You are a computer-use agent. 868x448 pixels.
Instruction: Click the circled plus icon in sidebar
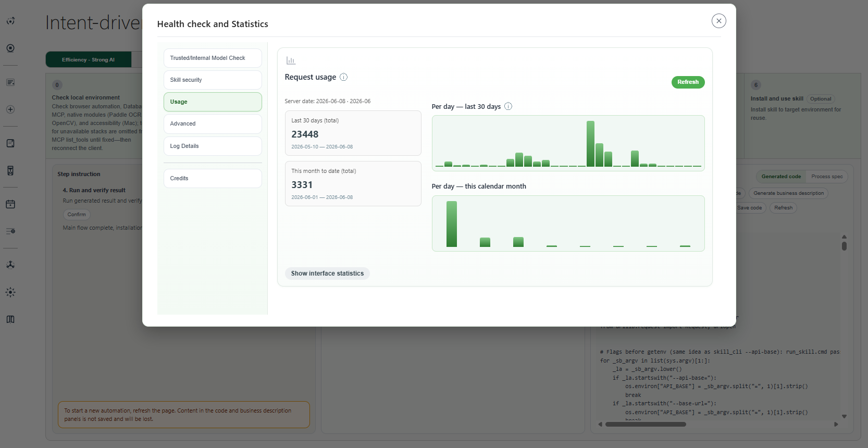pos(10,109)
